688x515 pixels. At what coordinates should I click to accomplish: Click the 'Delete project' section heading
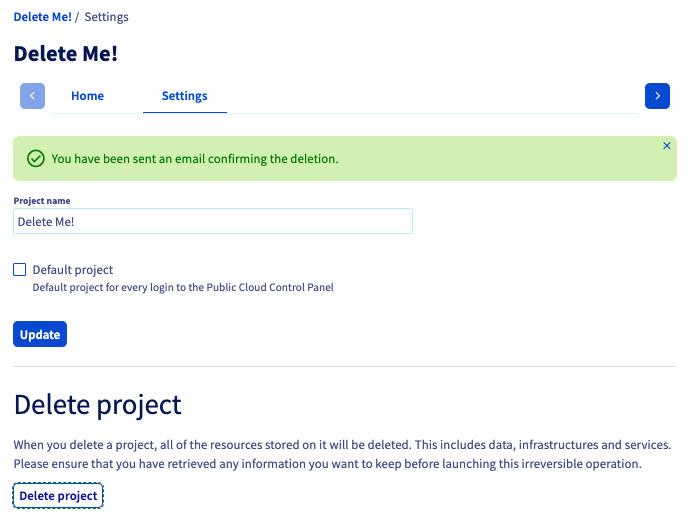(x=97, y=404)
